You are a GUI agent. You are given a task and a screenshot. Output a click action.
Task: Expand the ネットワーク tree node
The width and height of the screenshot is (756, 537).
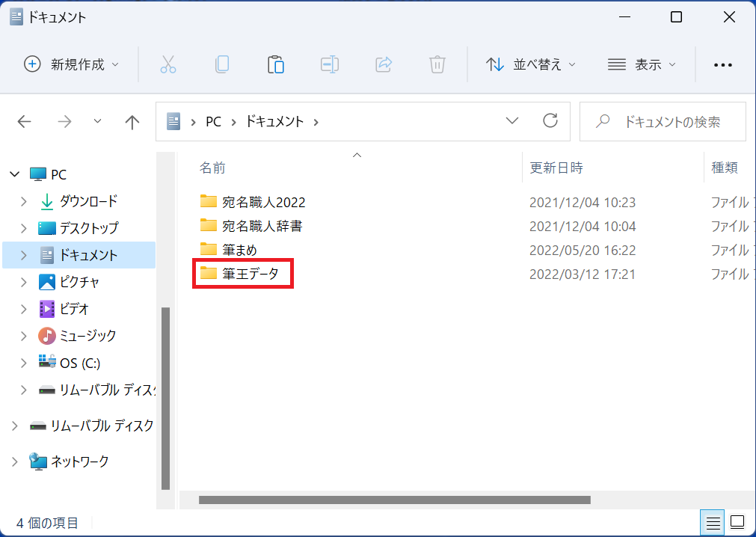tap(14, 461)
